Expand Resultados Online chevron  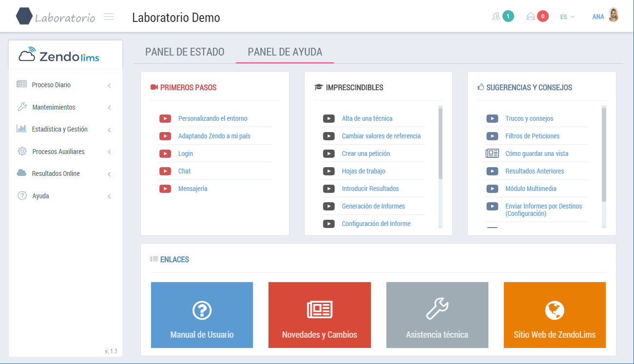coord(109,174)
